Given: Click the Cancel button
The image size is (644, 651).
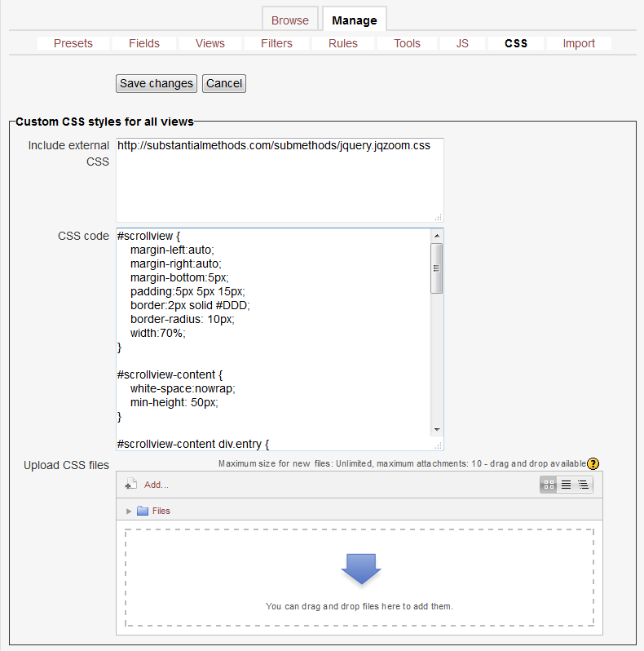Looking at the screenshot, I should tap(224, 83).
